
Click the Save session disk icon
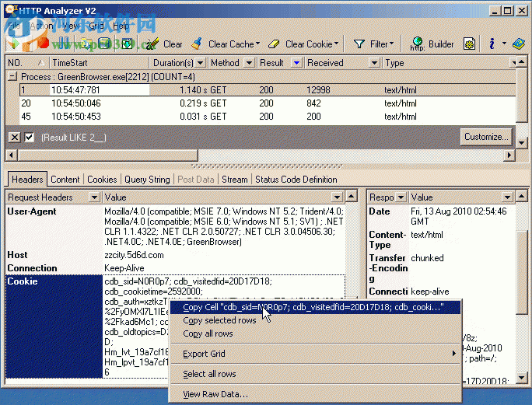coord(105,44)
